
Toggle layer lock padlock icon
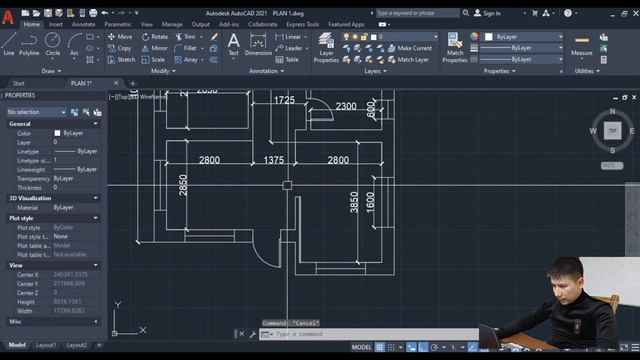pos(364,37)
